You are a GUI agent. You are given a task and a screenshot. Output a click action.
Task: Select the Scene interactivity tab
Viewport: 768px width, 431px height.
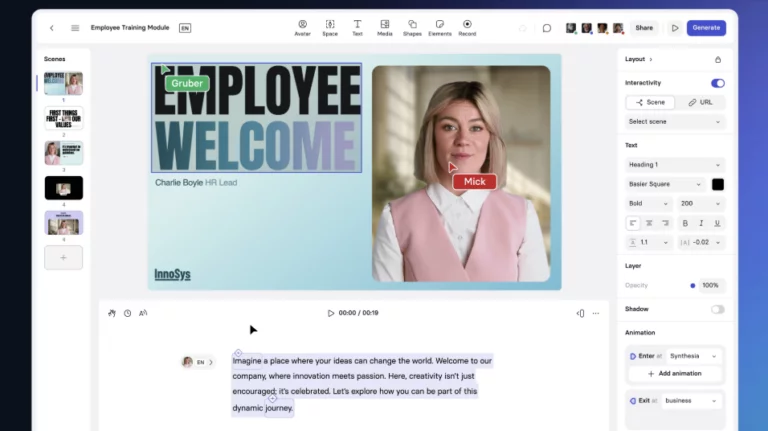650,102
